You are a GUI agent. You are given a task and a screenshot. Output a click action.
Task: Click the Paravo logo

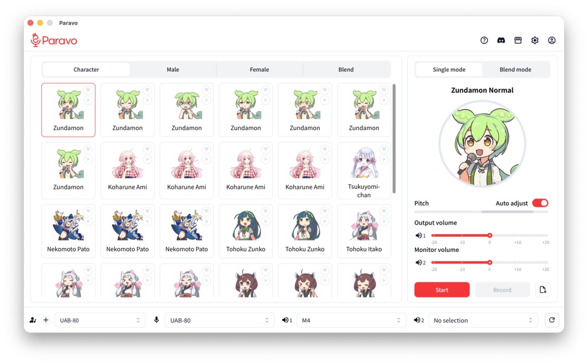coord(54,40)
